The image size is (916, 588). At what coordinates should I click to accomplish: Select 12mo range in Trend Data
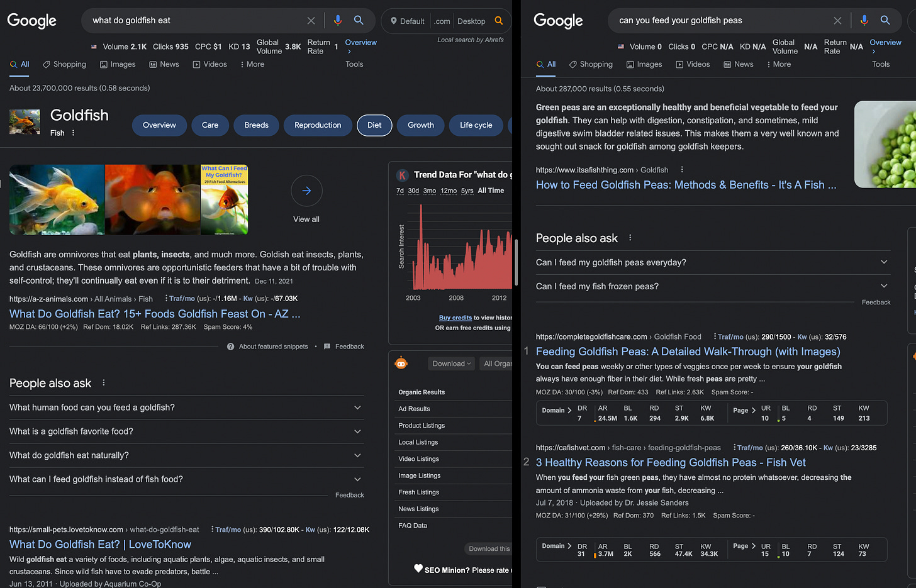(449, 191)
